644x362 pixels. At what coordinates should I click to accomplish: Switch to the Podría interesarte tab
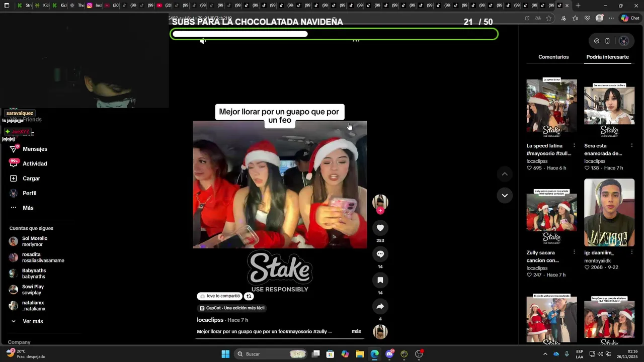[607, 57]
